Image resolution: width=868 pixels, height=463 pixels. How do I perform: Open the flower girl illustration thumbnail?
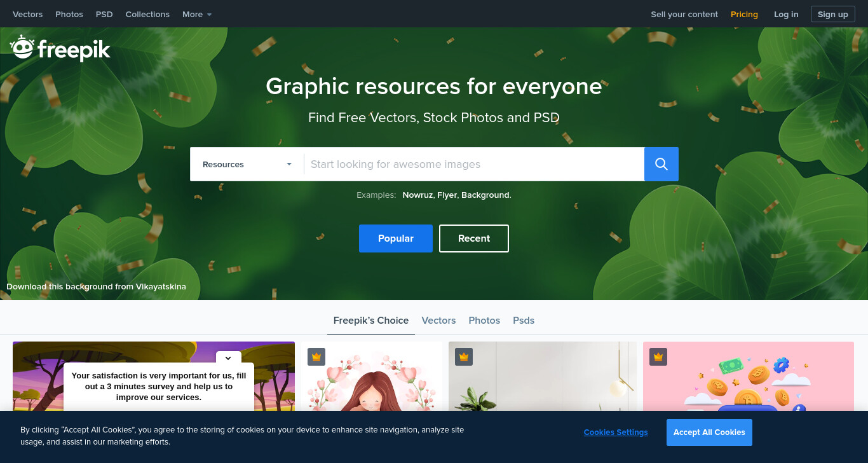click(372, 377)
